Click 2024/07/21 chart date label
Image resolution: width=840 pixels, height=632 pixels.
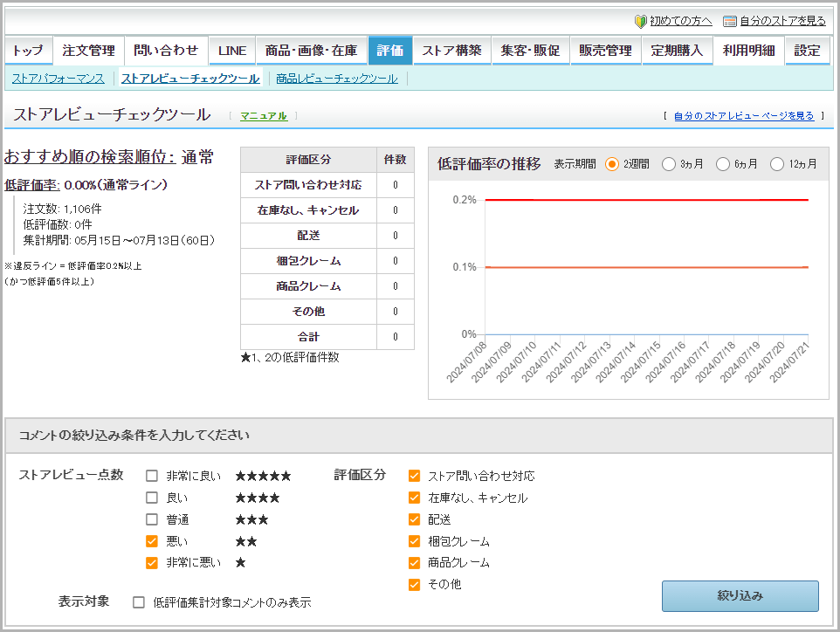(x=789, y=362)
